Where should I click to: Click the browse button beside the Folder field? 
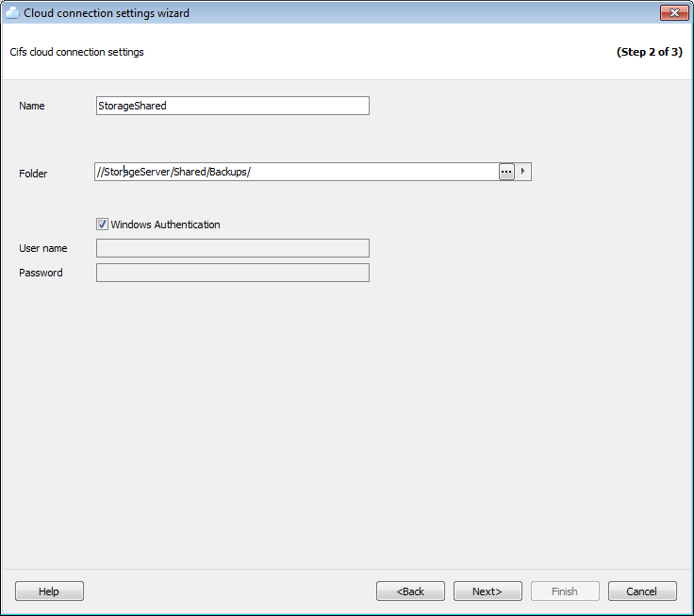506,172
